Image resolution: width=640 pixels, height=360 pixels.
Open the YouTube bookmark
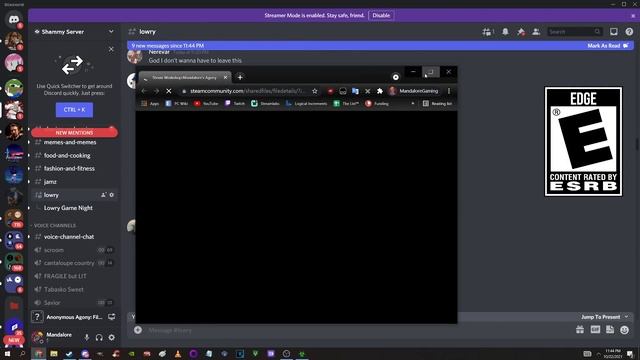click(206, 104)
